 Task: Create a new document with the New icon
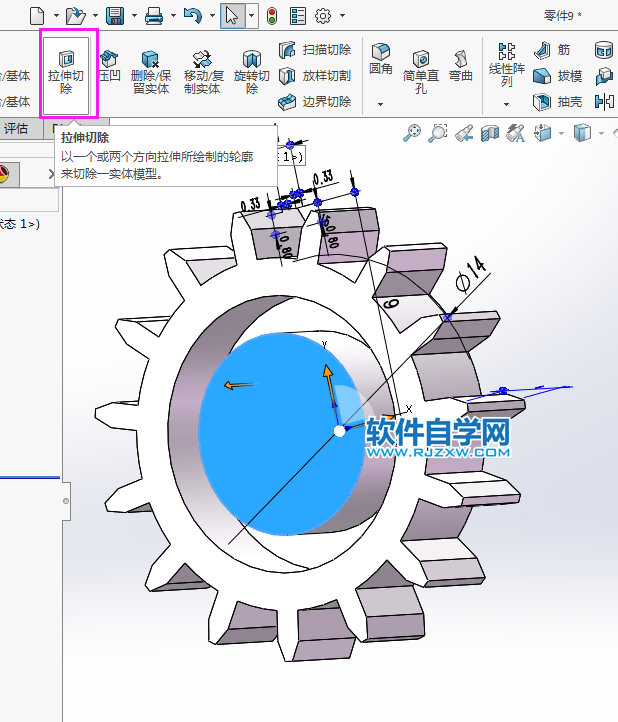37,16
